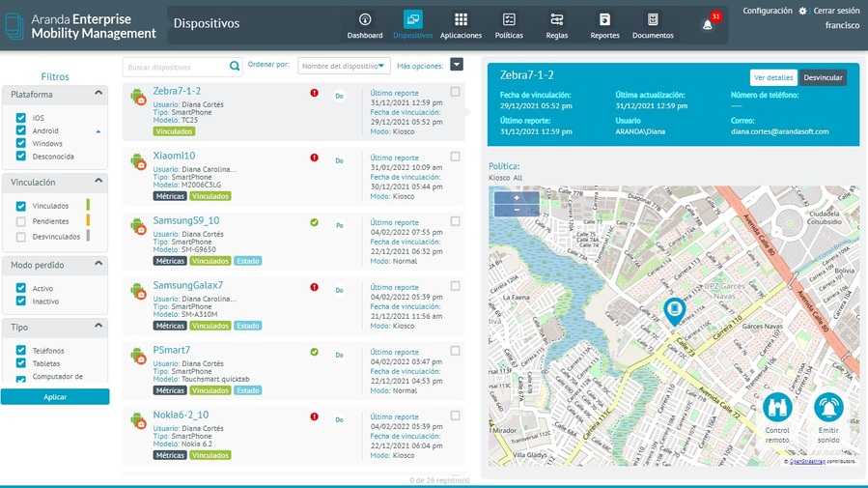868x488 pixels.
Task: Click the Métricas tag on Xiaomi10
Action: point(170,196)
